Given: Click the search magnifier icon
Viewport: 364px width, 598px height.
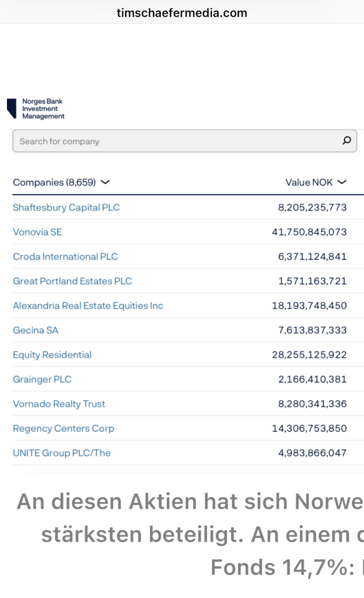Looking at the screenshot, I should point(347,141).
